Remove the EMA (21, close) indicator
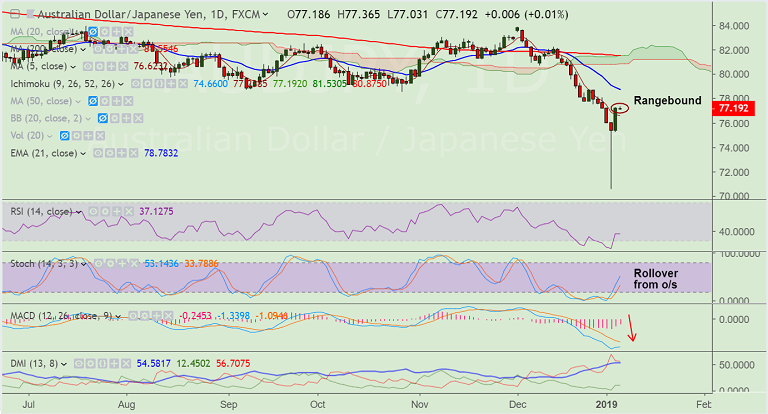The height and width of the screenshot is (414, 768). pyautogui.click(x=133, y=153)
